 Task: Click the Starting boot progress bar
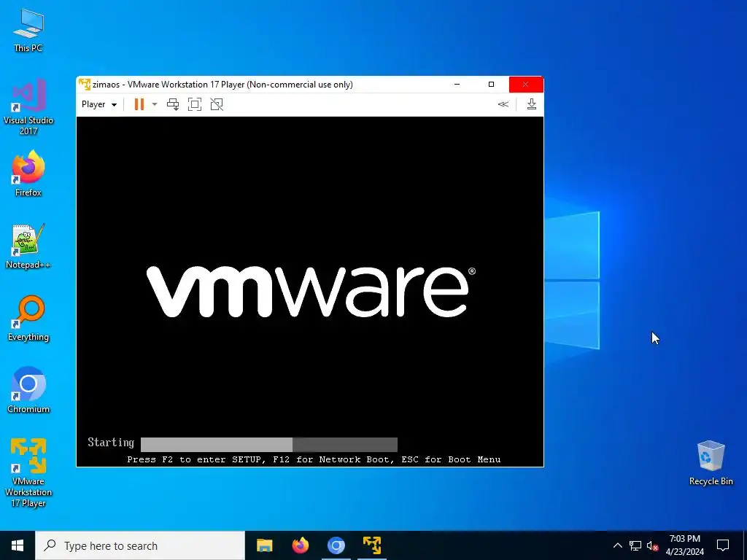(269, 444)
